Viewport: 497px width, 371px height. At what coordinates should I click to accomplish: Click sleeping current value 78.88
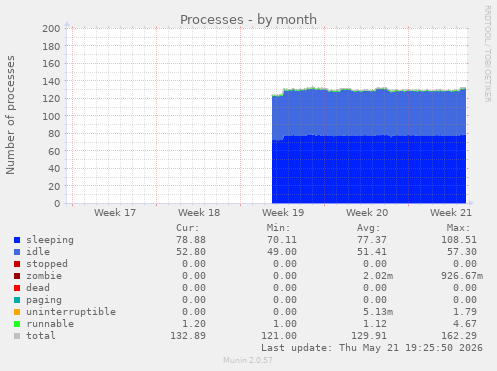click(x=191, y=240)
